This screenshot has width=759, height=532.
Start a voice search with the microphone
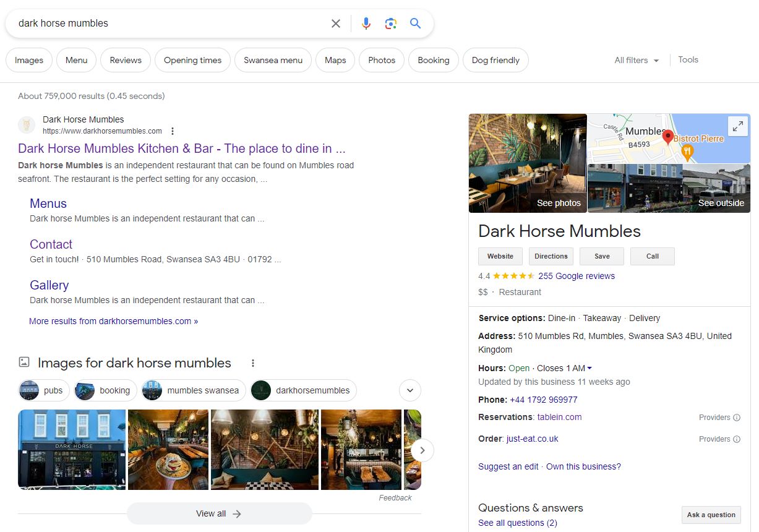366,24
